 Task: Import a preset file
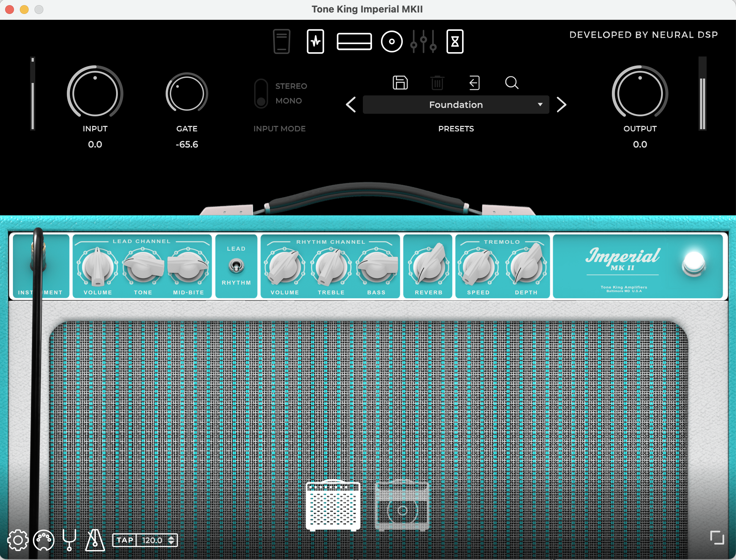474,83
